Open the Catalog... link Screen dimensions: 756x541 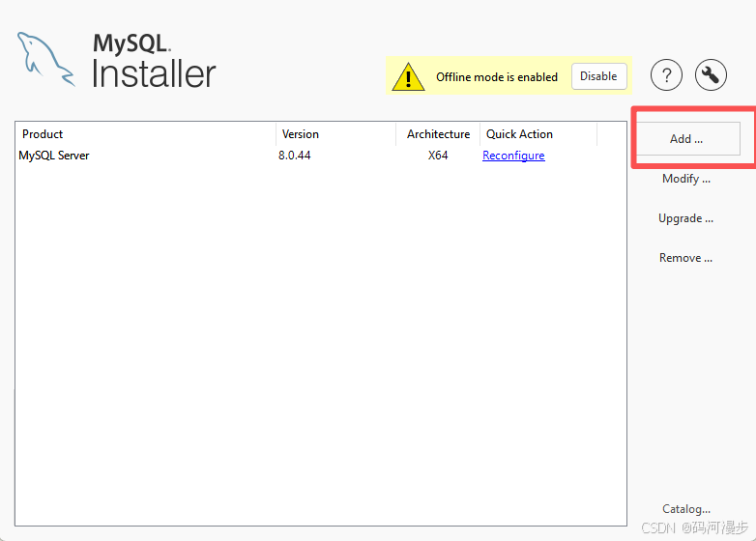686,509
